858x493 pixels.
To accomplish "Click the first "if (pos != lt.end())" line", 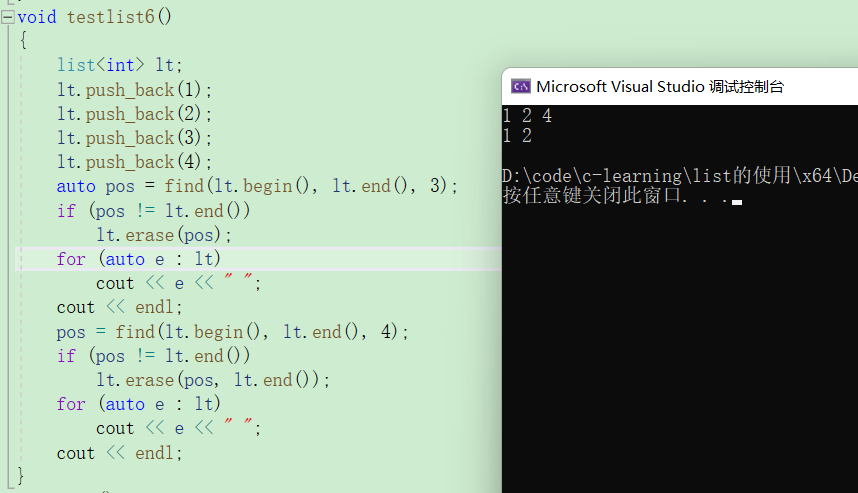I will 153,211.
